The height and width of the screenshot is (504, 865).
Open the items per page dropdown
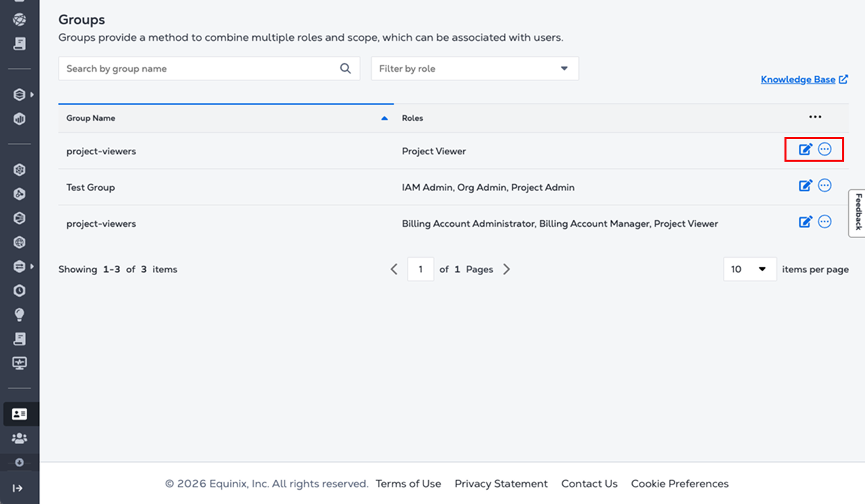click(x=750, y=269)
